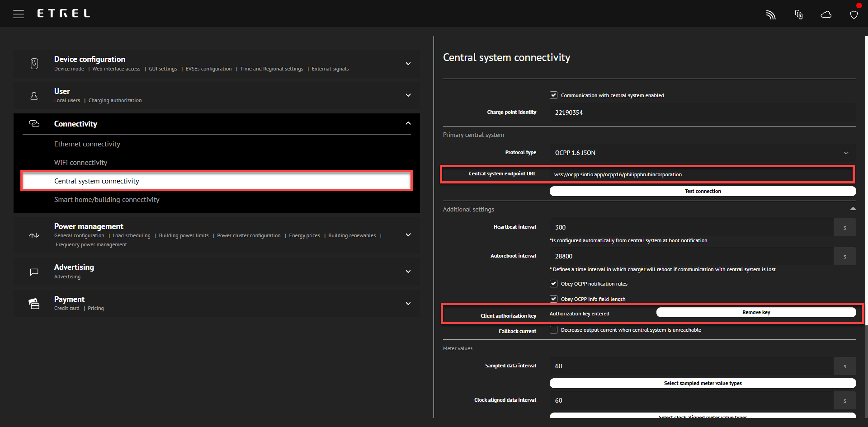Open Frequency power management link

click(91, 245)
